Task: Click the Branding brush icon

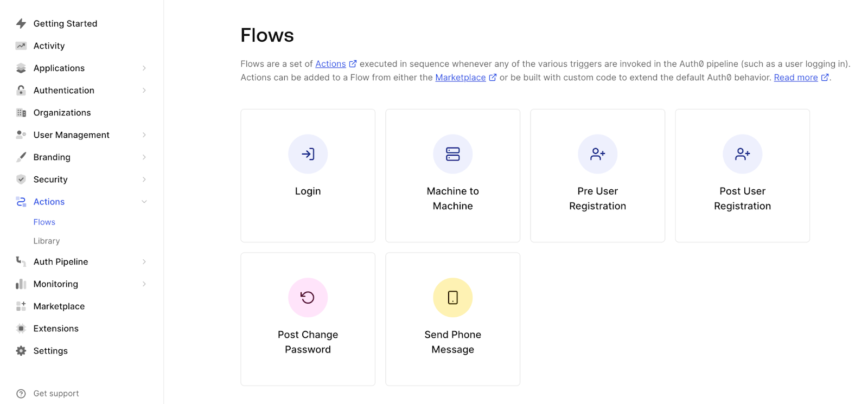Action: [21, 157]
